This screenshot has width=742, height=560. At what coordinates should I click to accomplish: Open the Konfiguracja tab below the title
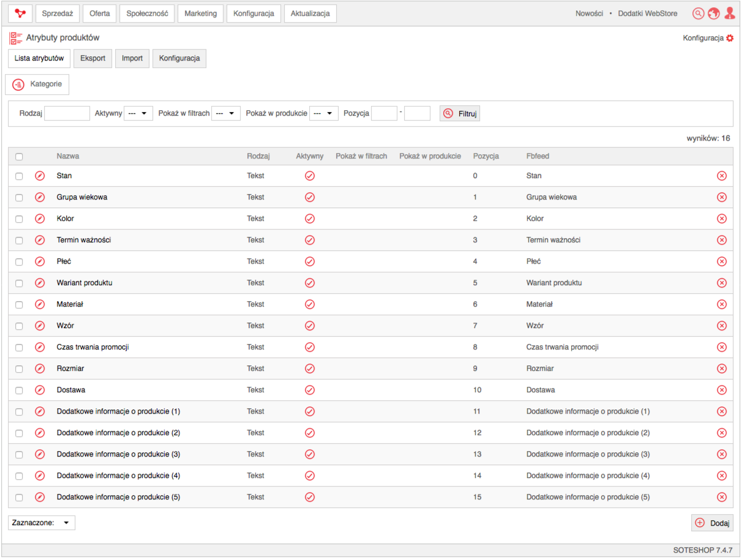click(179, 58)
